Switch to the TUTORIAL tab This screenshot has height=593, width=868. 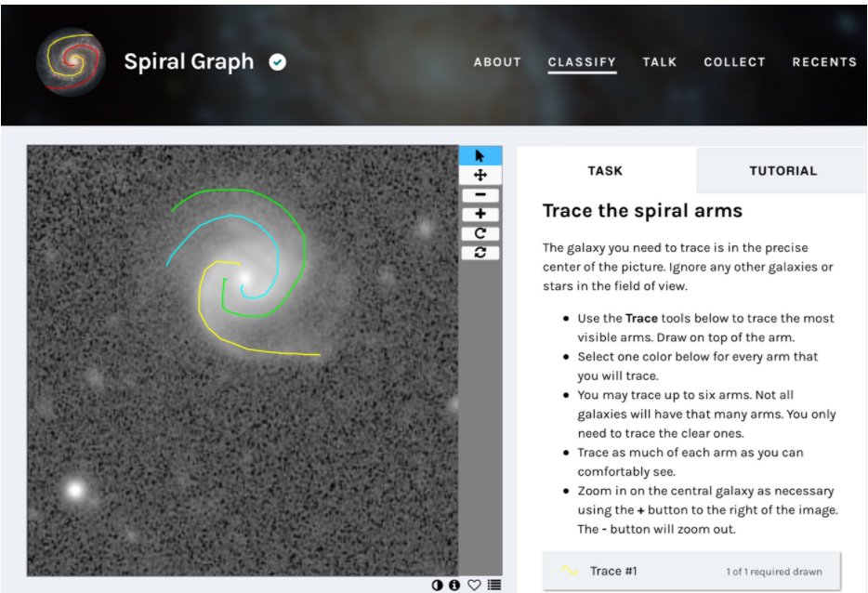click(x=783, y=170)
